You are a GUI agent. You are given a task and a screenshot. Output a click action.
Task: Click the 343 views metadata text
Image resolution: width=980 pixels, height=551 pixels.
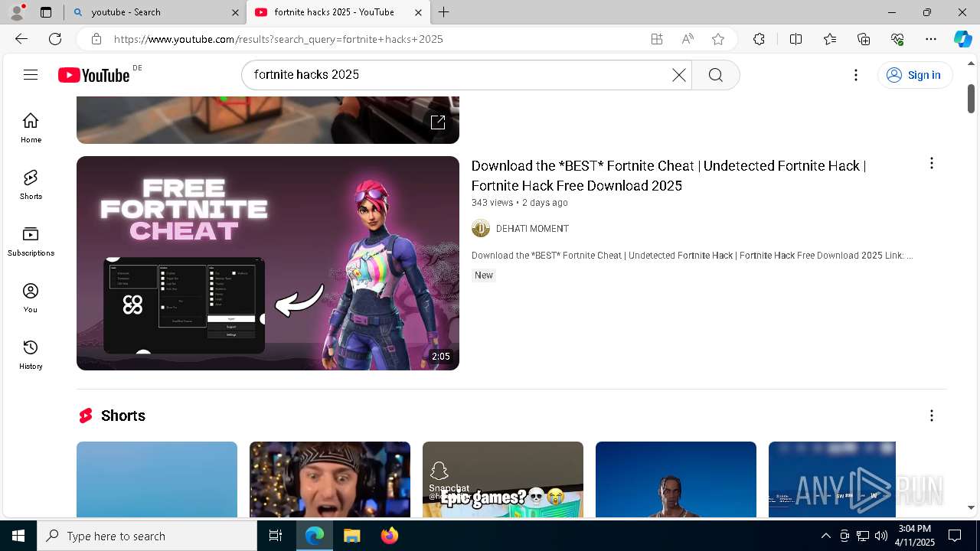click(492, 203)
